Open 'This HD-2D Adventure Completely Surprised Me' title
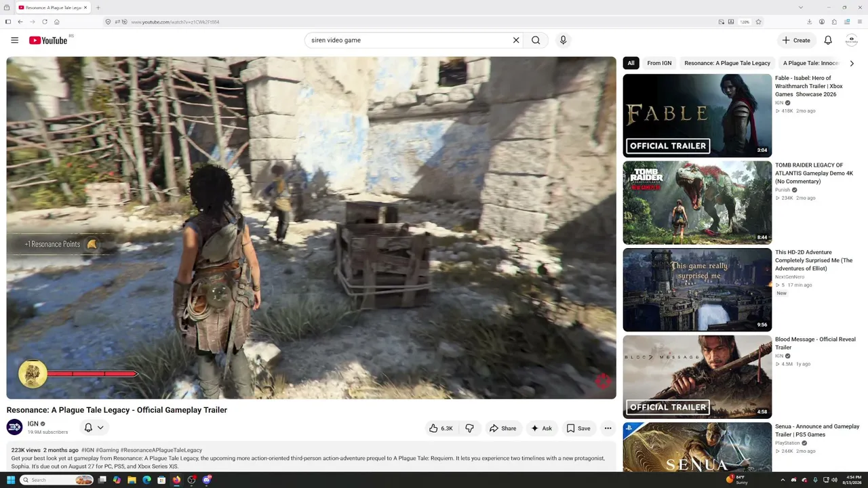Viewport: 868px width, 488px height. 814,260
